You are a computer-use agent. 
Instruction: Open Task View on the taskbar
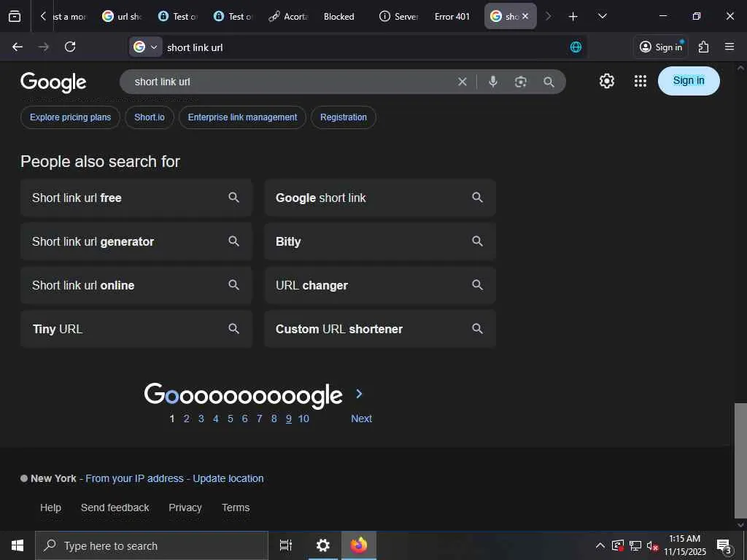[286, 545]
